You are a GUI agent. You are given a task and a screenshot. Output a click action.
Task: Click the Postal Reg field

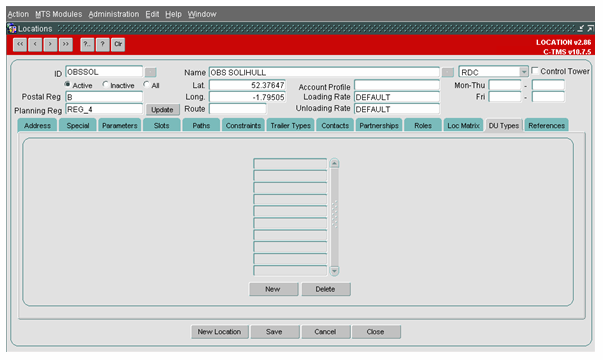click(x=104, y=97)
